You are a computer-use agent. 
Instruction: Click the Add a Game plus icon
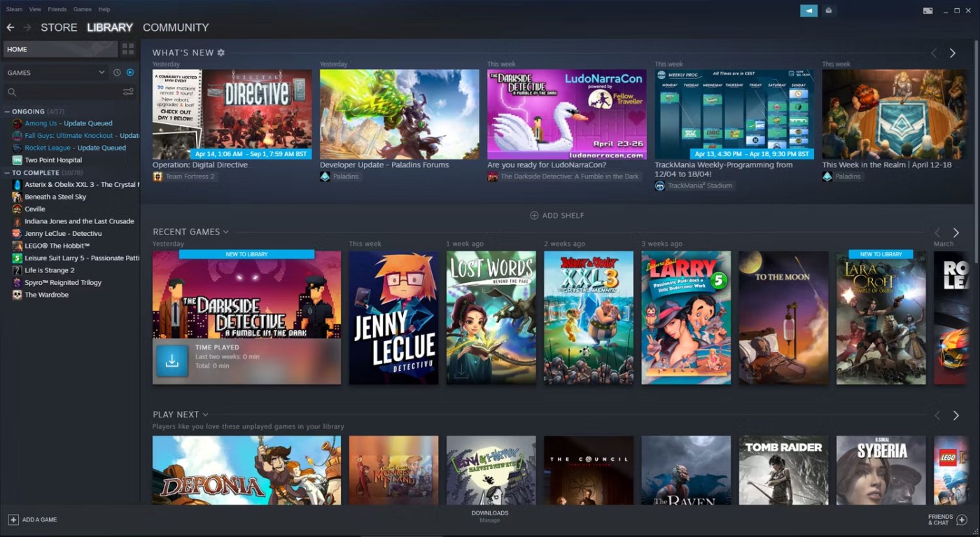point(13,519)
